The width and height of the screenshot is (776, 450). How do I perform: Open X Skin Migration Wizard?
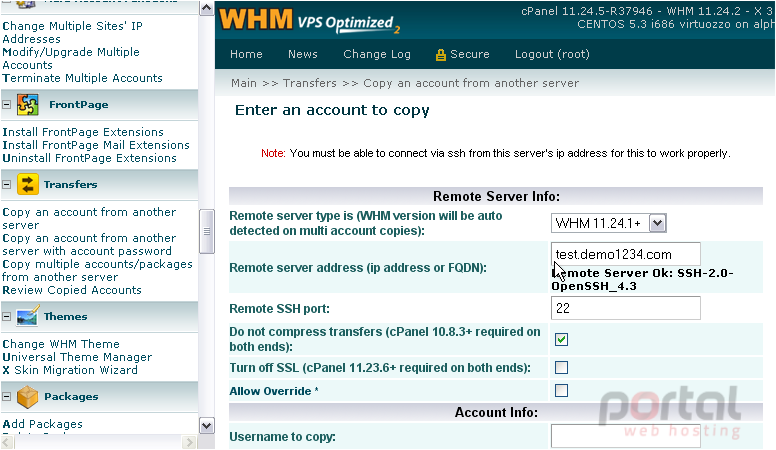tap(70, 370)
